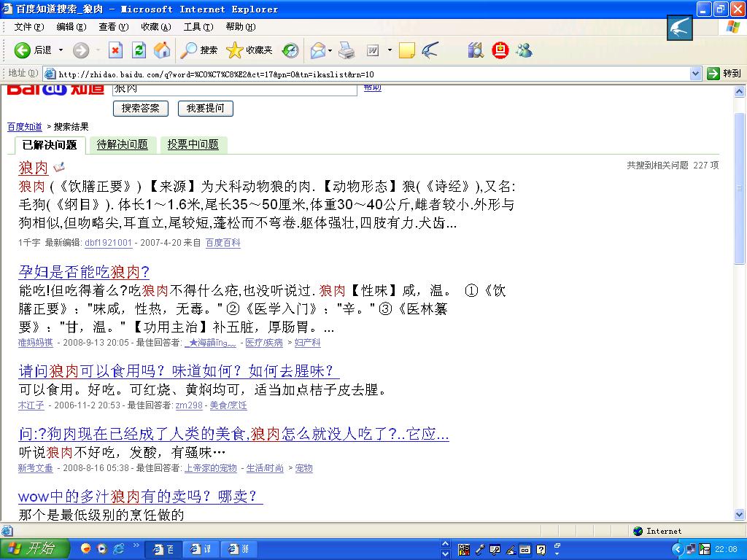Click the microphone icon on the language bar
747x560 pixels.
click(x=480, y=550)
